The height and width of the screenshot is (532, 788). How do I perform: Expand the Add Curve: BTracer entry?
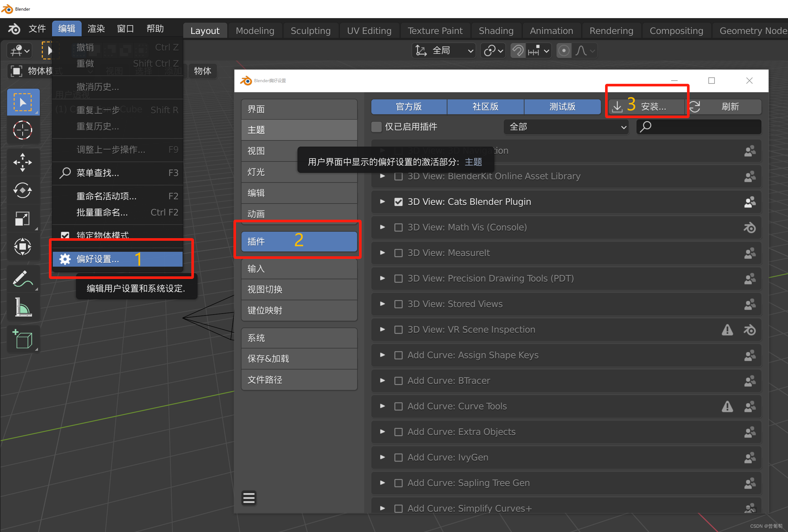coord(382,381)
